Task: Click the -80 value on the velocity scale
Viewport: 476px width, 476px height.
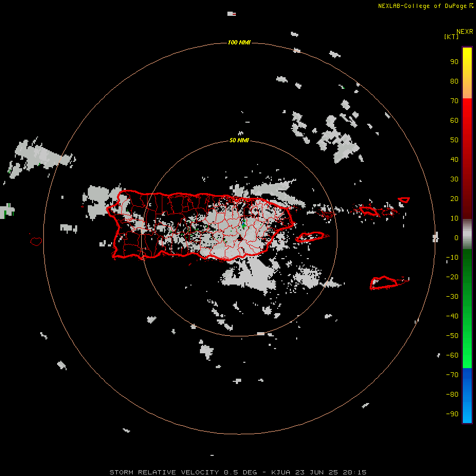Action: (x=452, y=395)
